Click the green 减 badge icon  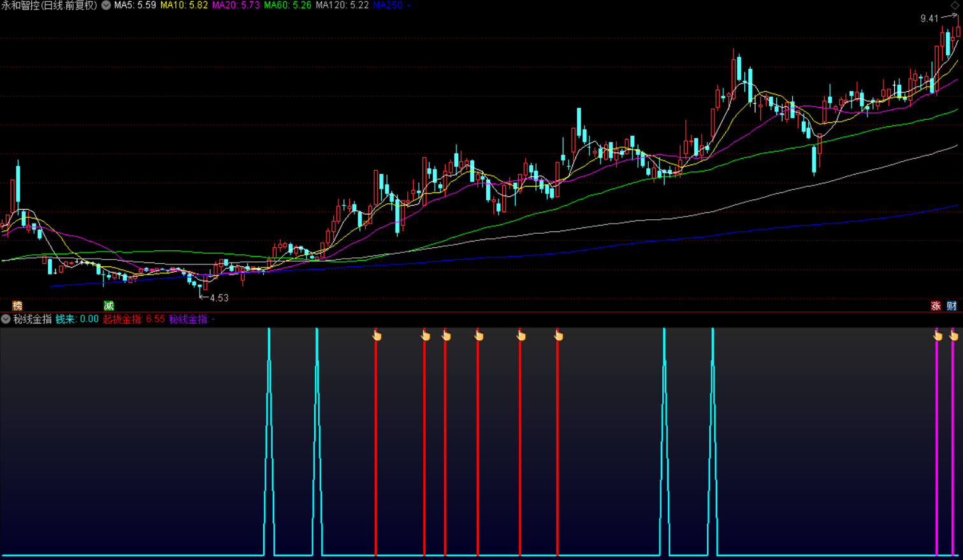[109, 306]
